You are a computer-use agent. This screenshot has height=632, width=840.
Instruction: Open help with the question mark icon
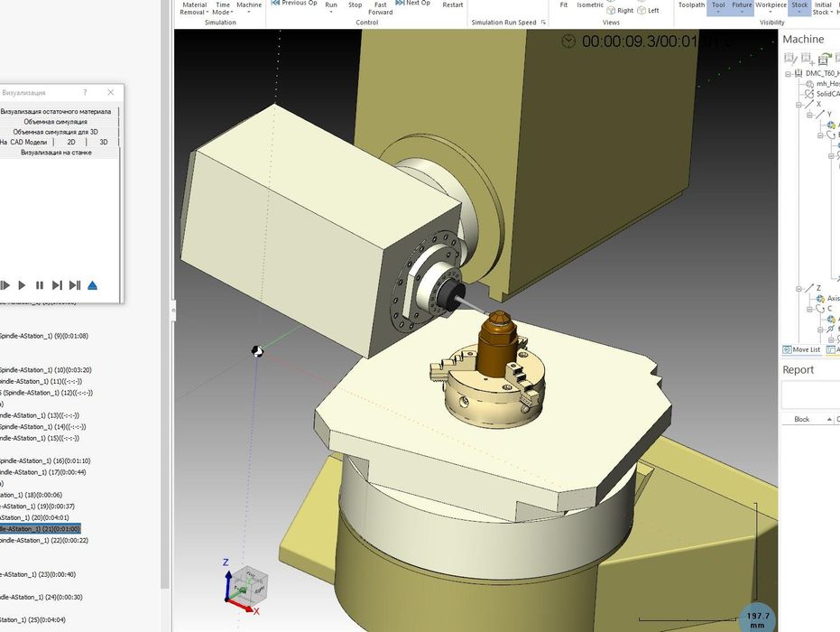pyautogui.click(x=85, y=93)
